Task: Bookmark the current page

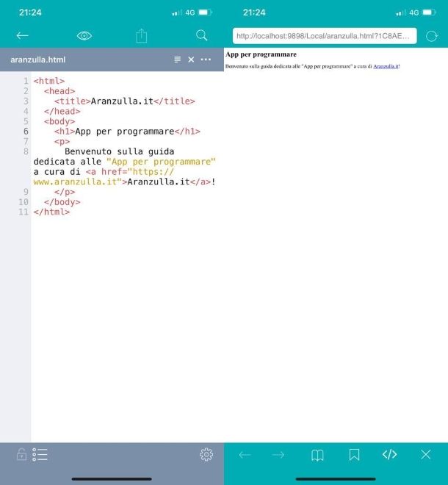Action: coord(354,455)
